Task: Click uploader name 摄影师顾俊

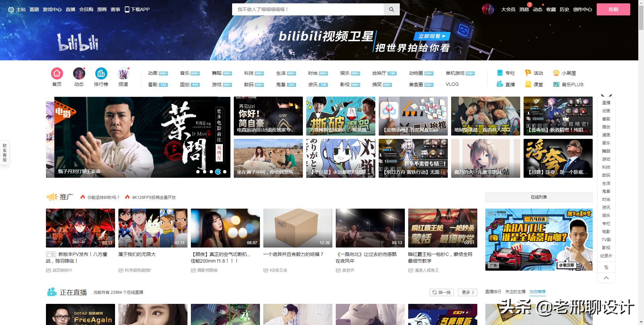Action: click(x=207, y=270)
